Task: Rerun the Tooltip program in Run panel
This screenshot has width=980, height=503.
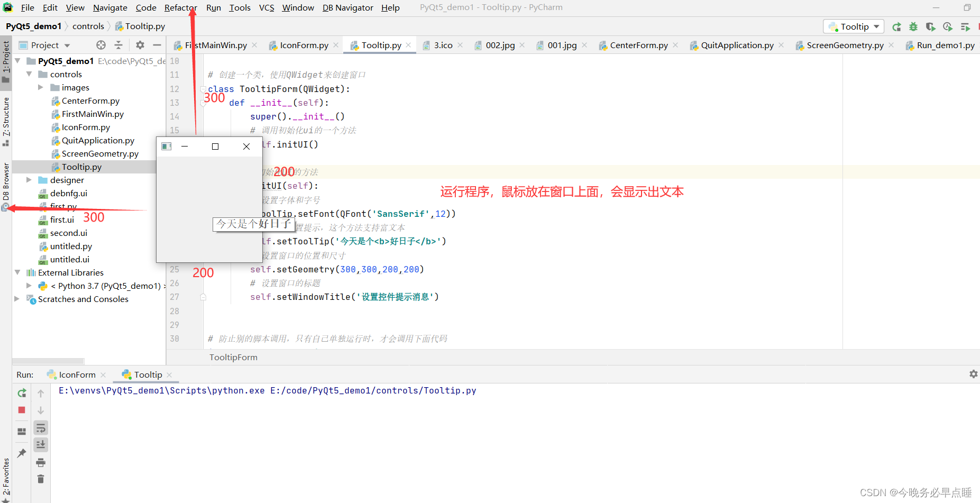Action: [22, 393]
